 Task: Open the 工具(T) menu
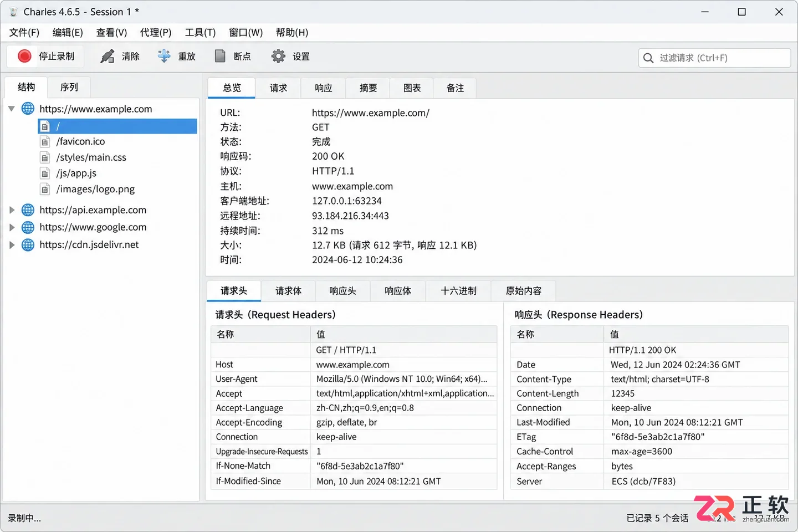coord(200,33)
